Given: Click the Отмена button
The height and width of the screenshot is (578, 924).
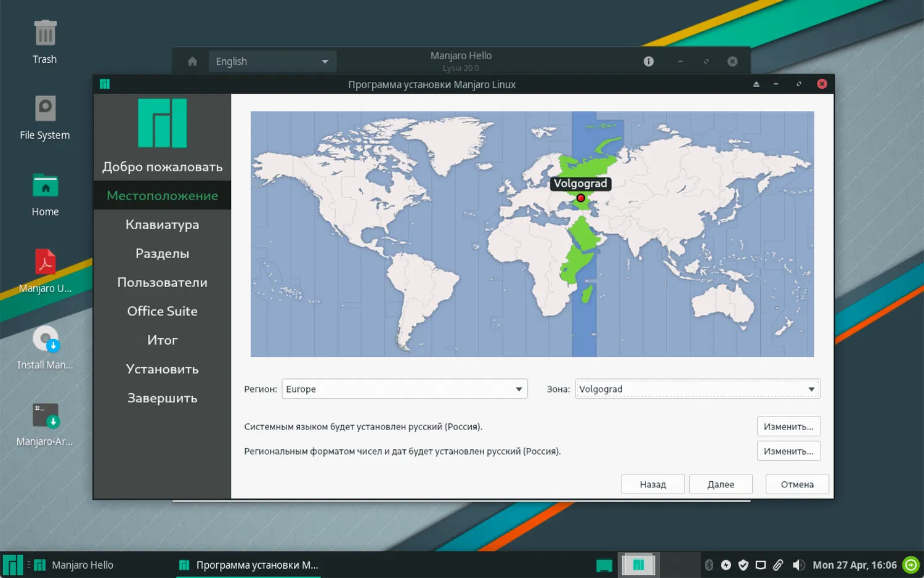Looking at the screenshot, I should pos(797,484).
